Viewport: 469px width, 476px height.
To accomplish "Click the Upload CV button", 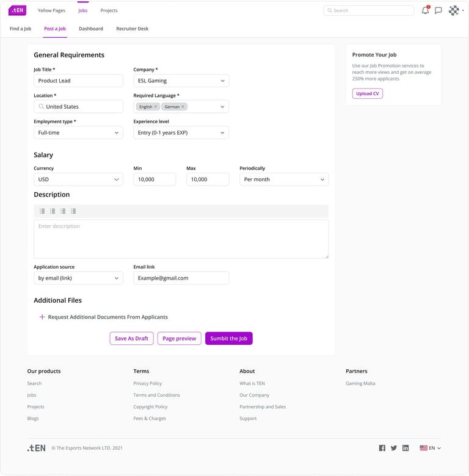I will coord(367,94).
